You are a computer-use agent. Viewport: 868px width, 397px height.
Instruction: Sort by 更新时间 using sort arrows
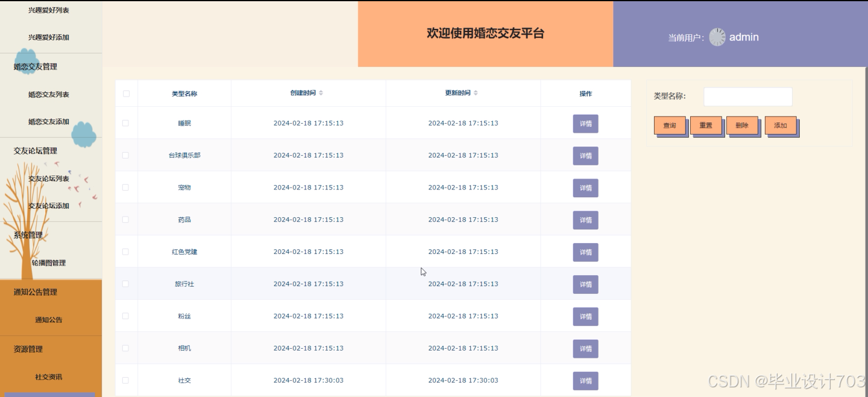click(476, 93)
